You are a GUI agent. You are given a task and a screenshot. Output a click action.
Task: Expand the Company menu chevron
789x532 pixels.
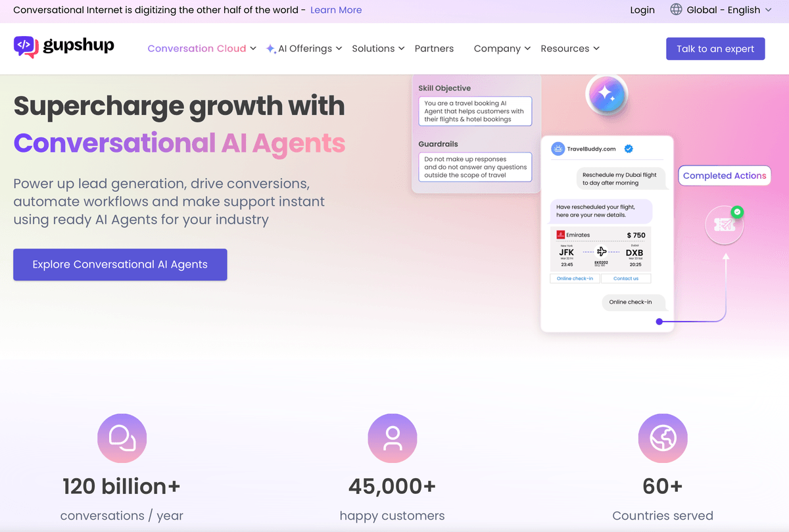pyautogui.click(x=527, y=49)
